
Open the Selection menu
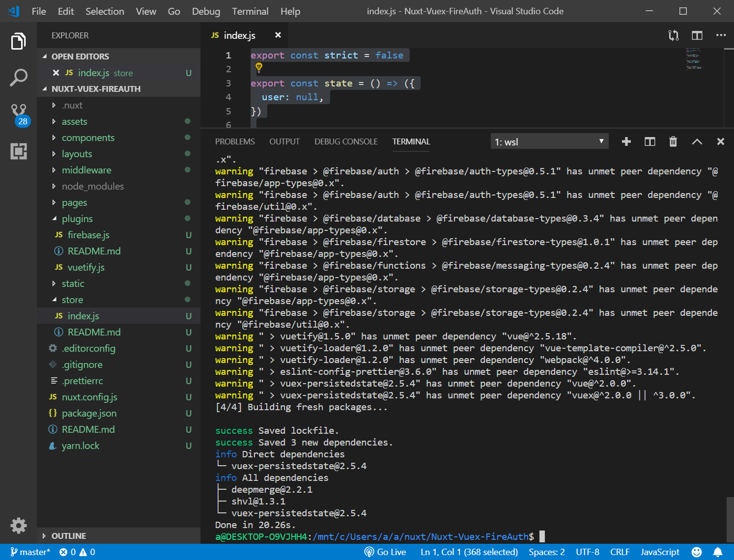(105, 11)
